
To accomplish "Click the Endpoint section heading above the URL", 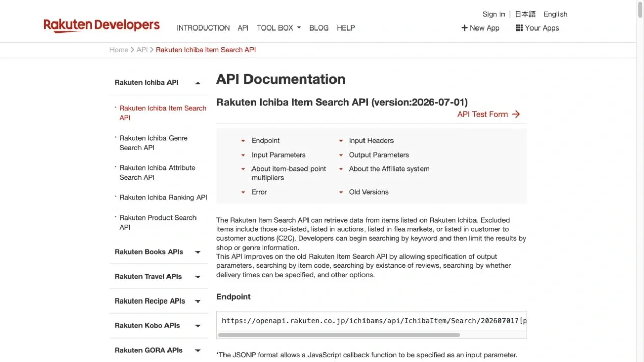I will point(234,297).
